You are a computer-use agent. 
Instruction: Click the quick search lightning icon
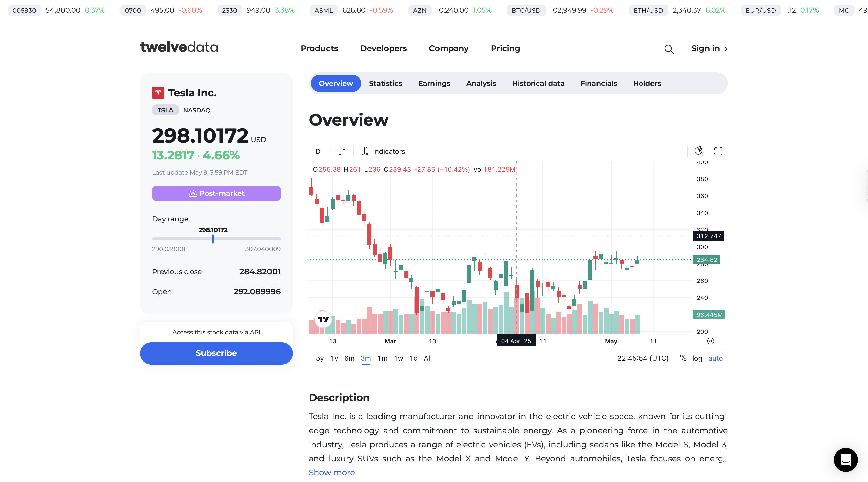[699, 151]
